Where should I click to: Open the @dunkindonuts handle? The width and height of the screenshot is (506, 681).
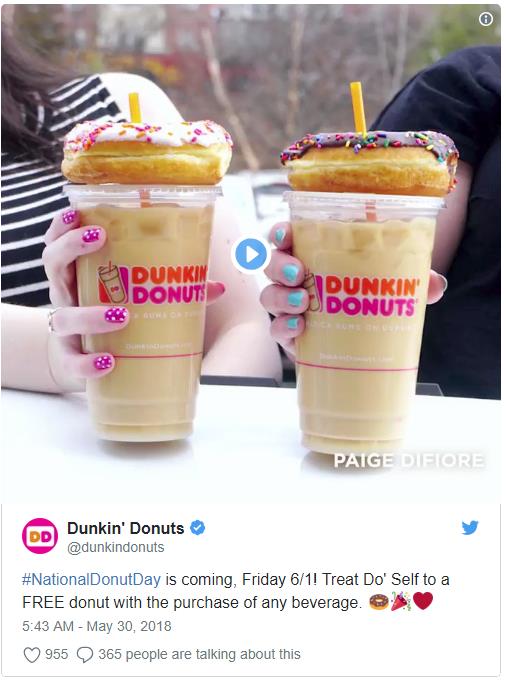116,547
